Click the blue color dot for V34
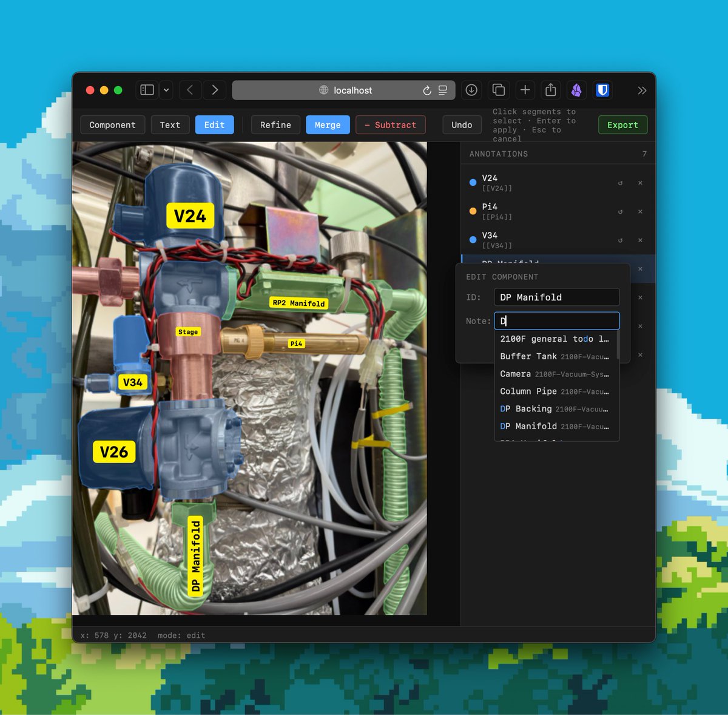Screen dimensions: 728x715 coord(473,240)
